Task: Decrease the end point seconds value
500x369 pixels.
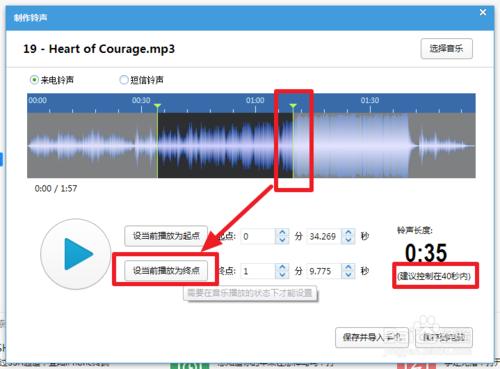Action: 348,275
